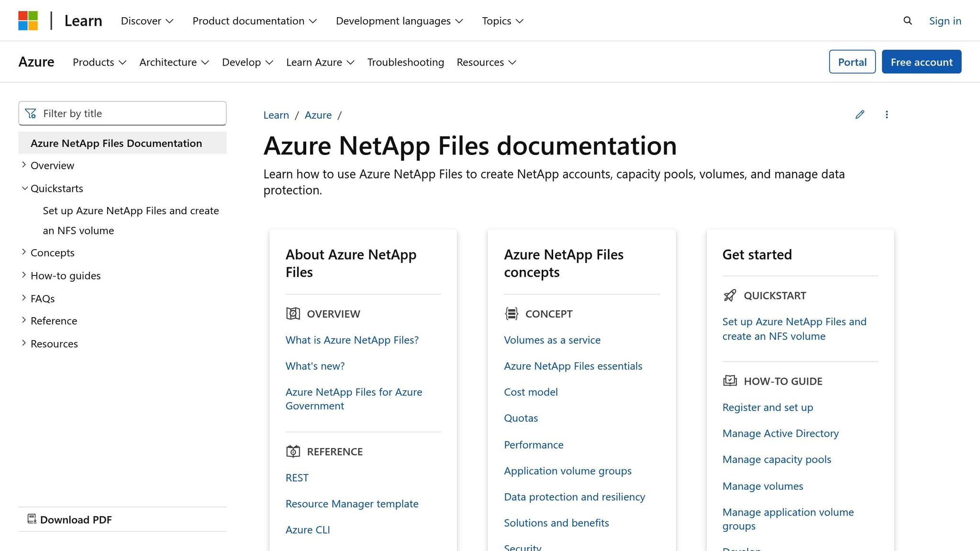The image size is (980, 551).
Task: Expand the FAQs tree node
Action: [x=24, y=298]
